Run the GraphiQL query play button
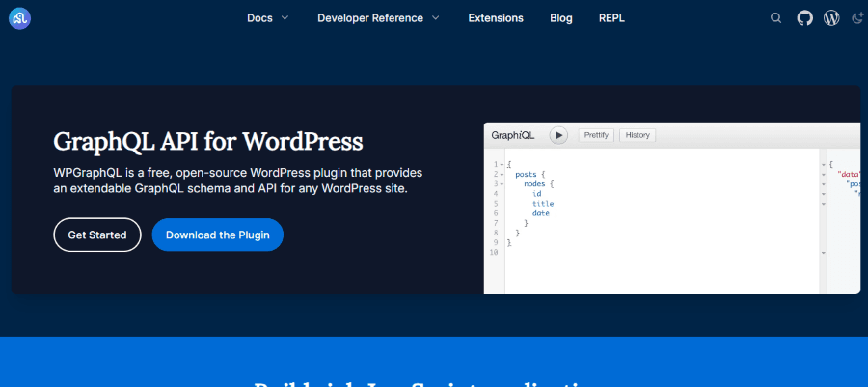 point(558,135)
